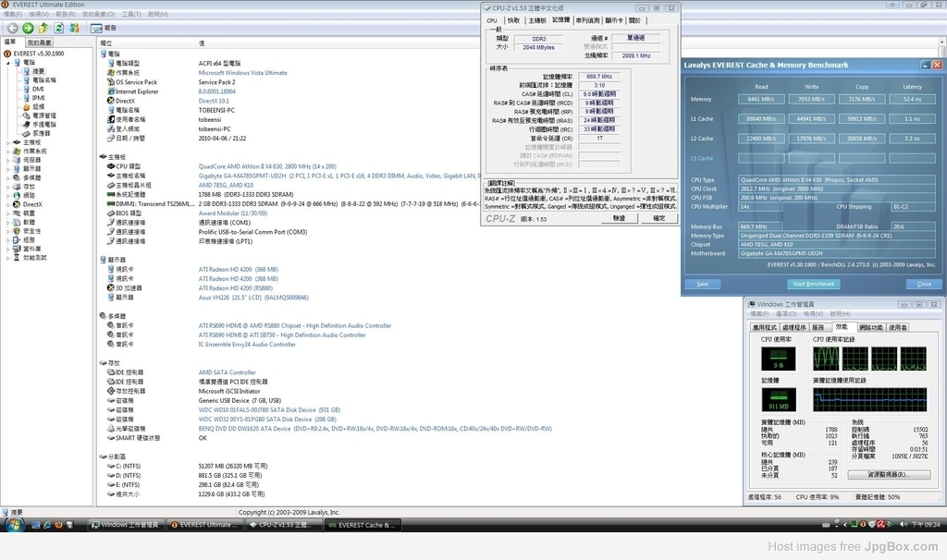Click the grey Back arrow in EVEREST toolbar
947x560 pixels.
click(x=12, y=28)
